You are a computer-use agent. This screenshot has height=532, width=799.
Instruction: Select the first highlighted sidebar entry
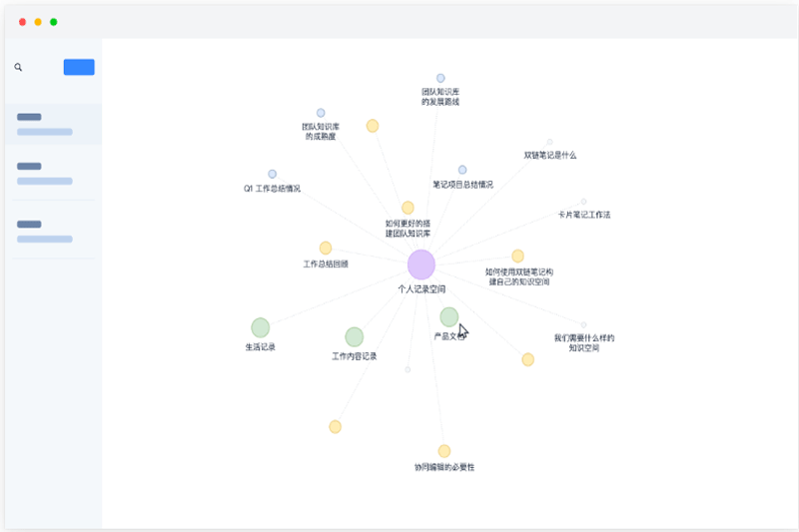pyautogui.click(x=51, y=124)
